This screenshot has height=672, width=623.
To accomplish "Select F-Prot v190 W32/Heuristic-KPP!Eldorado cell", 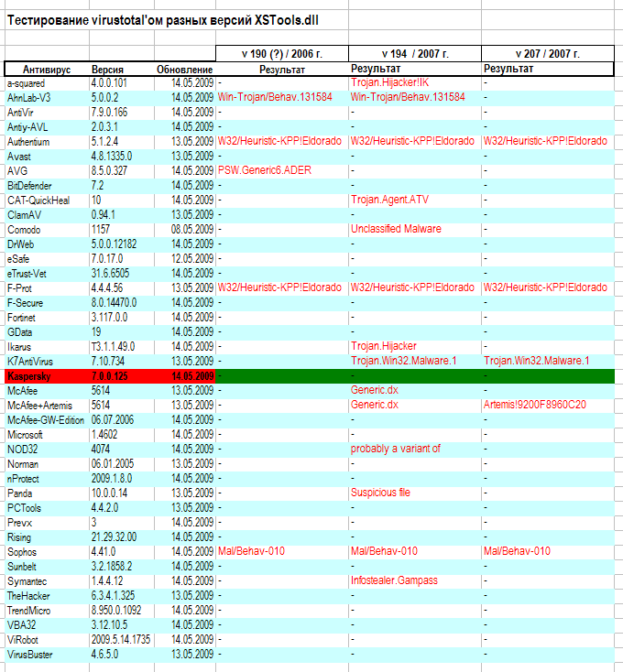I will pyautogui.click(x=282, y=288).
